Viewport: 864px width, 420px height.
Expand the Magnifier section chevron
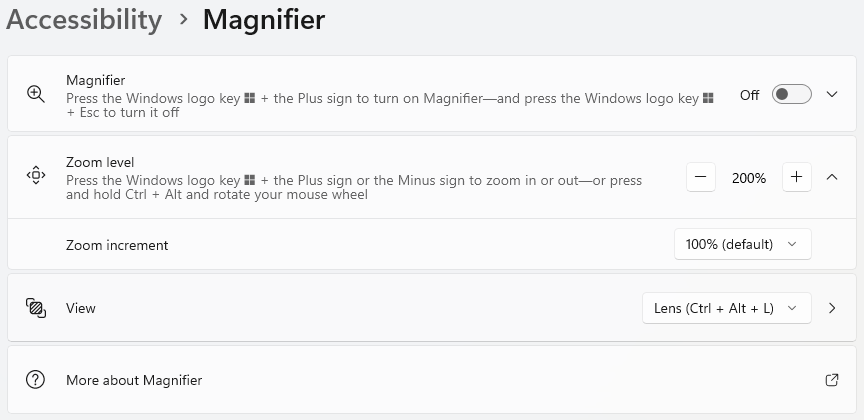(x=832, y=94)
